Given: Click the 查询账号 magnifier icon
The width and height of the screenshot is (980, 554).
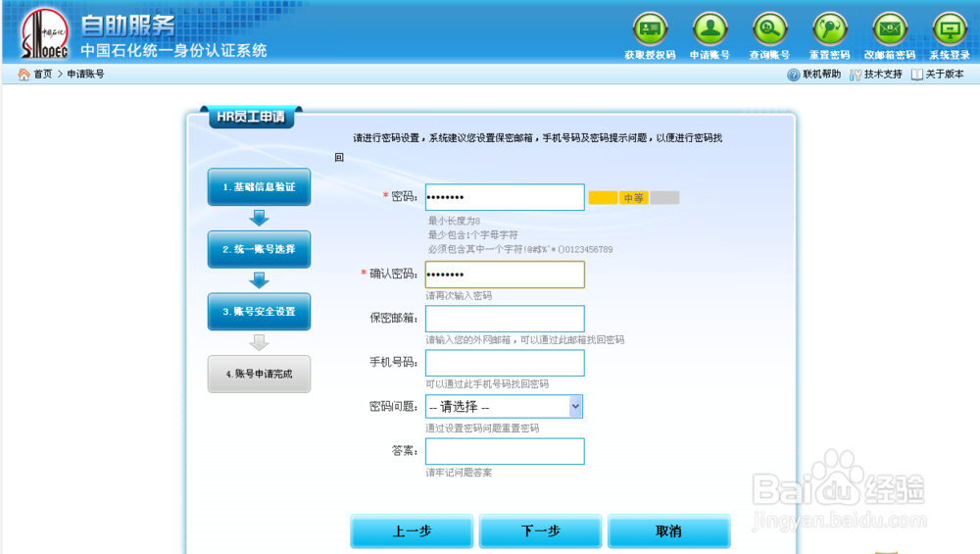Looking at the screenshot, I should (770, 28).
